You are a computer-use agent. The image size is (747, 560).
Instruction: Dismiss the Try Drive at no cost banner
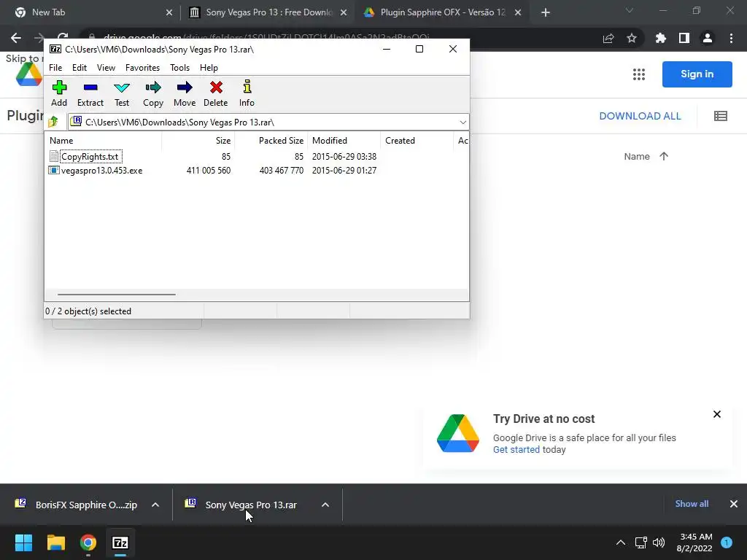pos(716,414)
